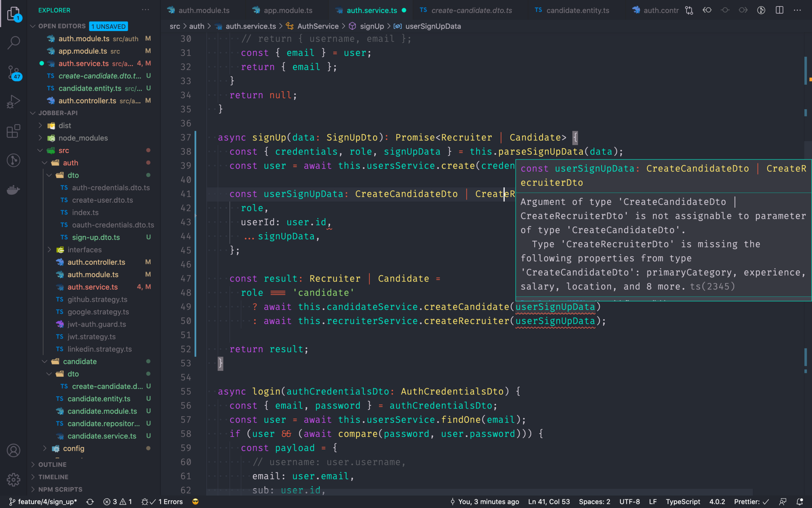The image size is (812, 508).
Task: Collapse the OPEN EDITORS section
Action: click(x=33, y=26)
